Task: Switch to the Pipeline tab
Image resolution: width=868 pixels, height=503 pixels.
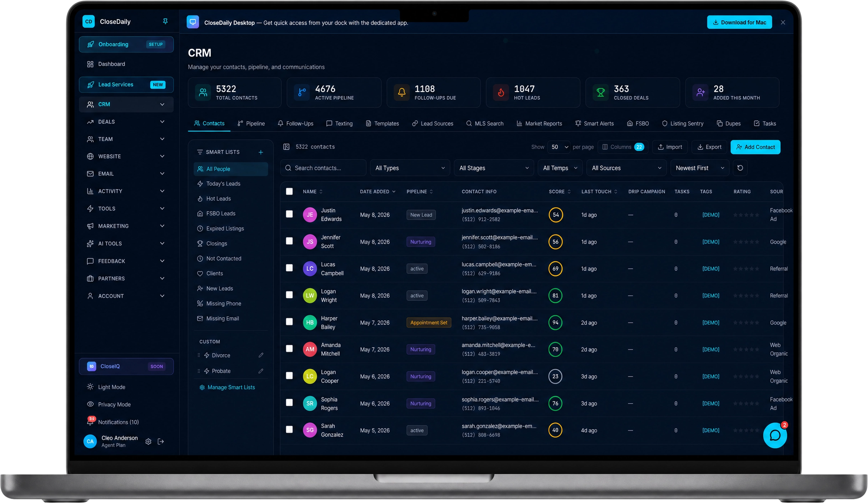Action: (251, 123)
